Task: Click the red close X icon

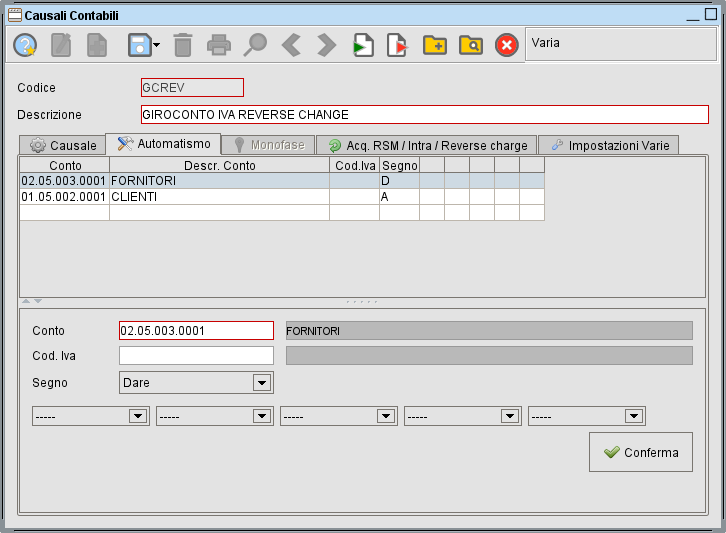Action: tap(507, 45)
